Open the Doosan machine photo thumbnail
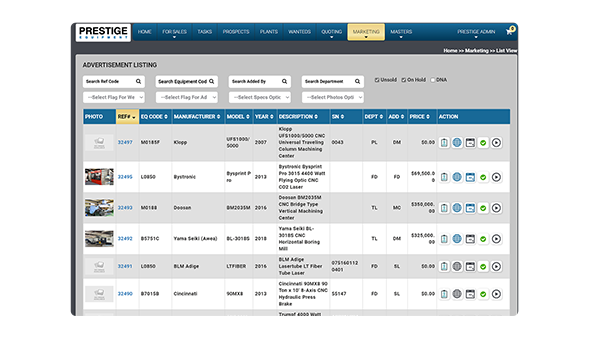The width and height of the screenshot is (590, 360). tap(99, 208)
